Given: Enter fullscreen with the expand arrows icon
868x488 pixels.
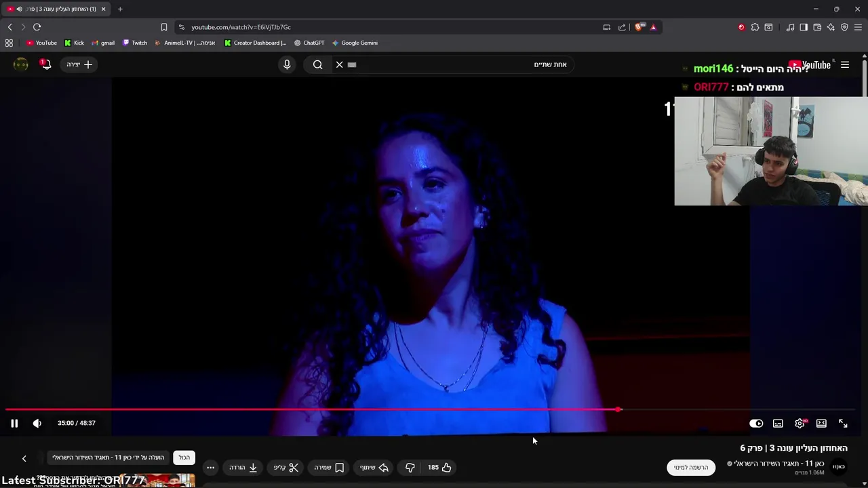Looking at the screenshot, I should (x=843, y=424).
